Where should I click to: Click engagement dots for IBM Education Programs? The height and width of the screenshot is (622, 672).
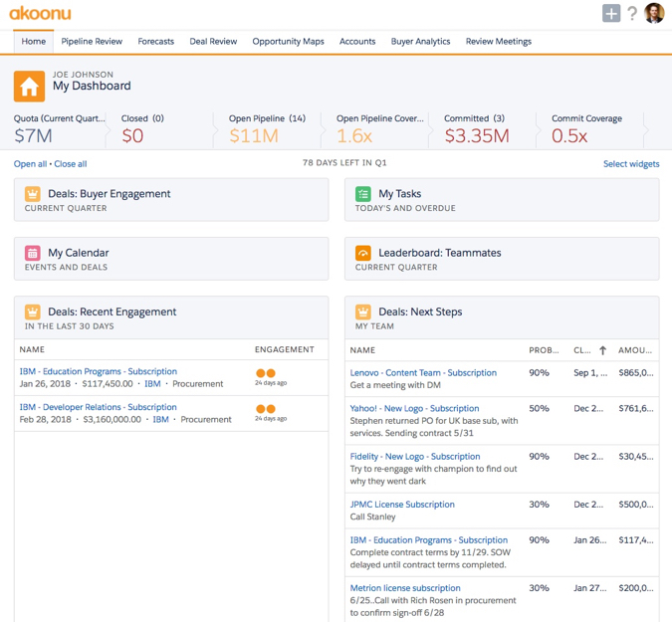coord(266,373)
